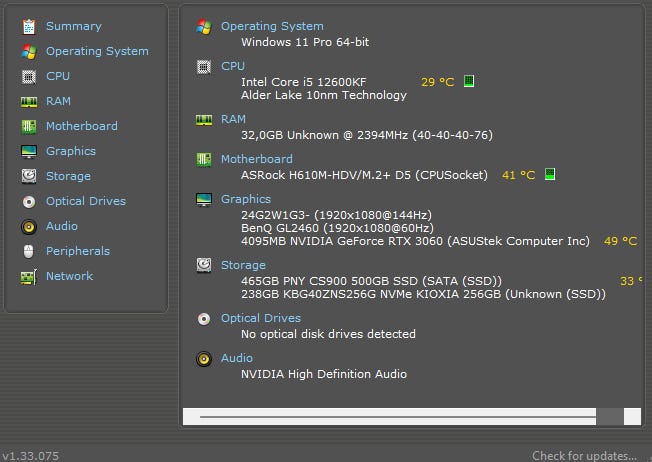Click the green motherboard temperature indicator icon

coord(550,174)
